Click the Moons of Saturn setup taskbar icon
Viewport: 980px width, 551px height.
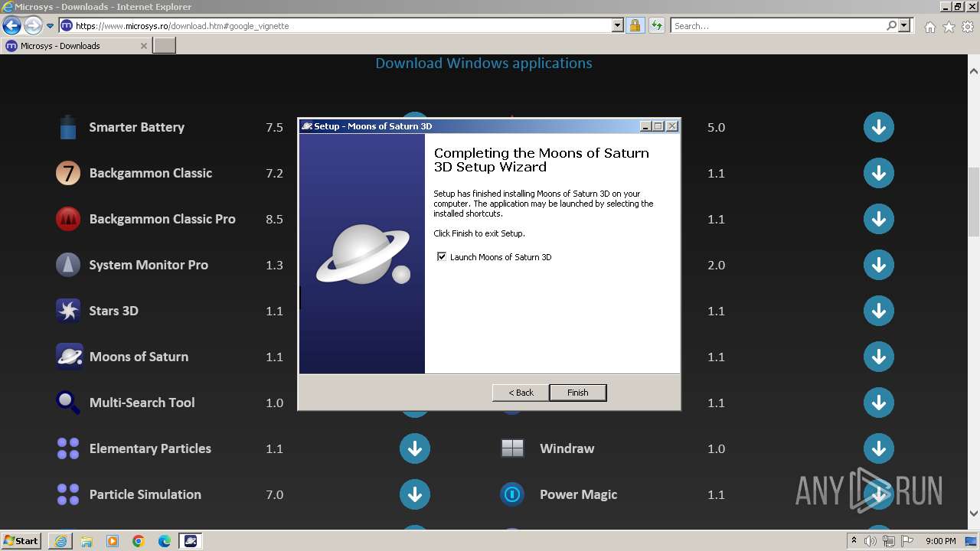pyautogui.click(x=191, y=541)
